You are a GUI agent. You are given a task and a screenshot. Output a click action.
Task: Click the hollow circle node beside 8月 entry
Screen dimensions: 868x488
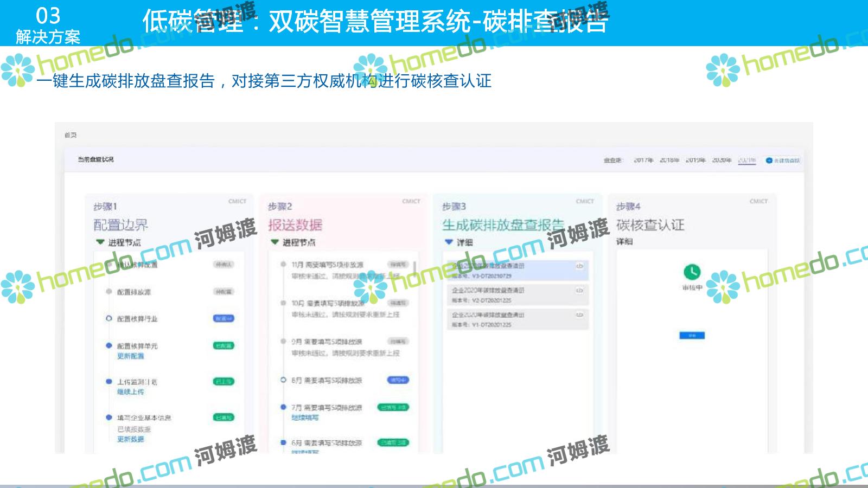(283, 380)
